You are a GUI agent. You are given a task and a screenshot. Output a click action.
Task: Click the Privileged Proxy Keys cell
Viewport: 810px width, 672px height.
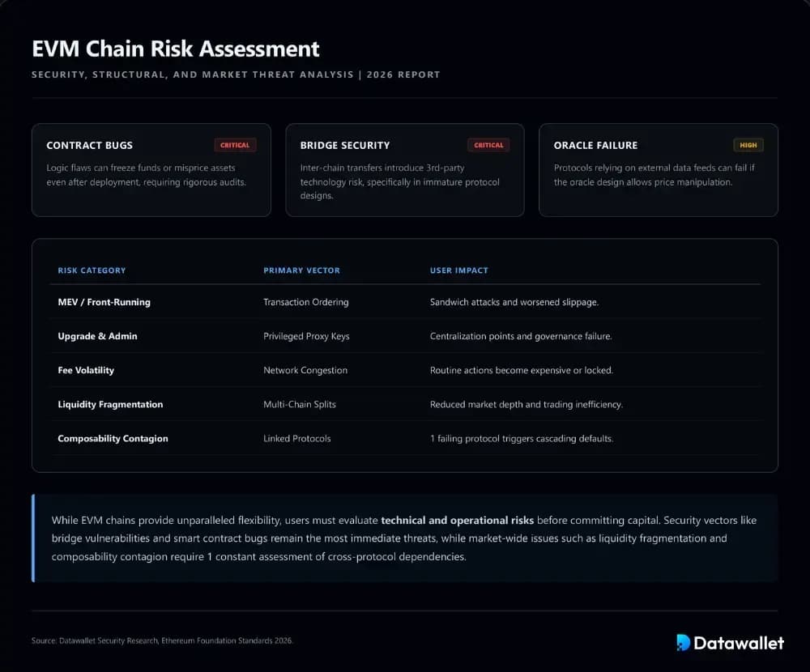coord(306,336)
